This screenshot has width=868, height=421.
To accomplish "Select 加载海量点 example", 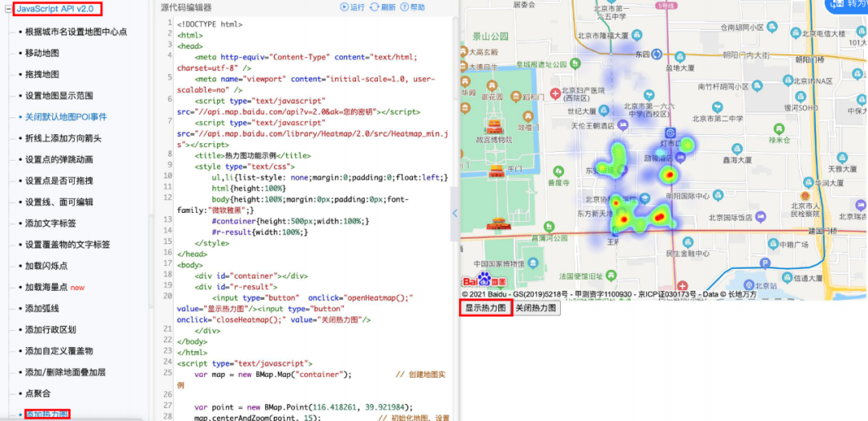I will 47,287.
